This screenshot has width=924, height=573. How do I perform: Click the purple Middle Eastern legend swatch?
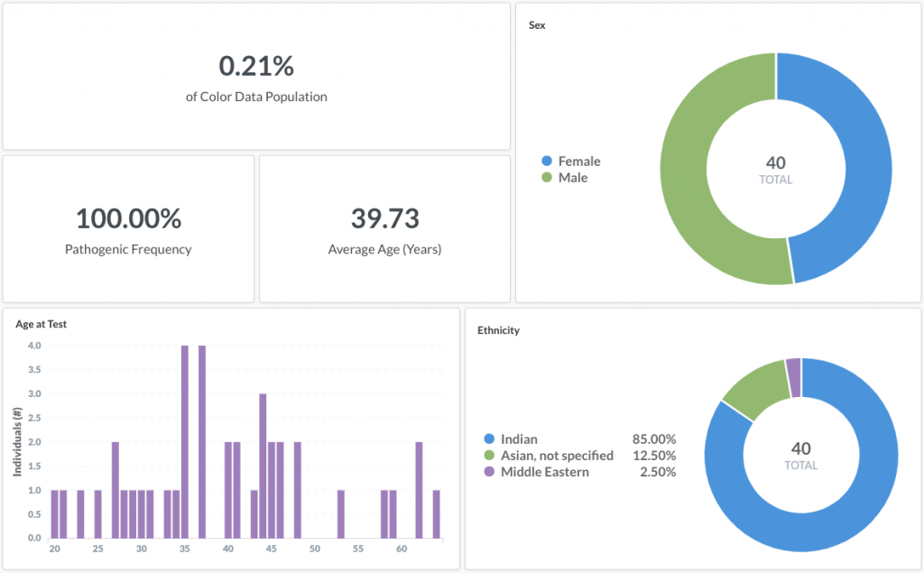click(489, 472)
